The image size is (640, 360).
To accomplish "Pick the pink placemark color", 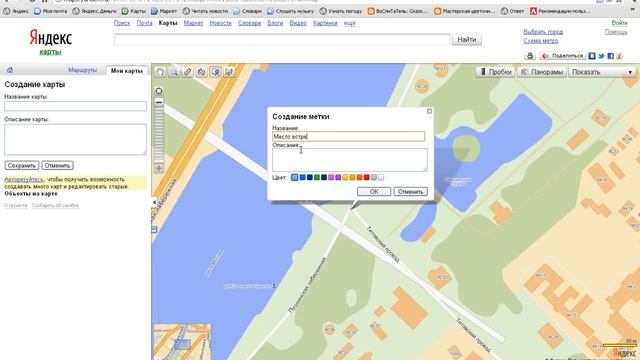I will coord(331,177).
